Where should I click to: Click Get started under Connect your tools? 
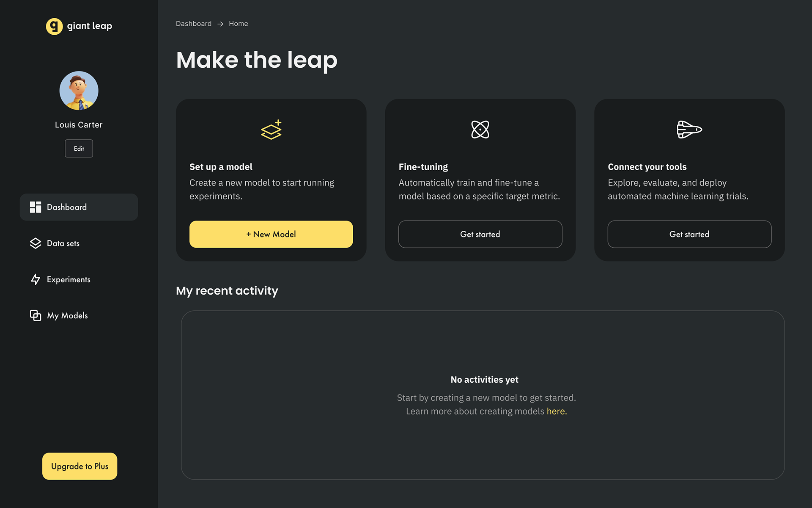[689, 234]
